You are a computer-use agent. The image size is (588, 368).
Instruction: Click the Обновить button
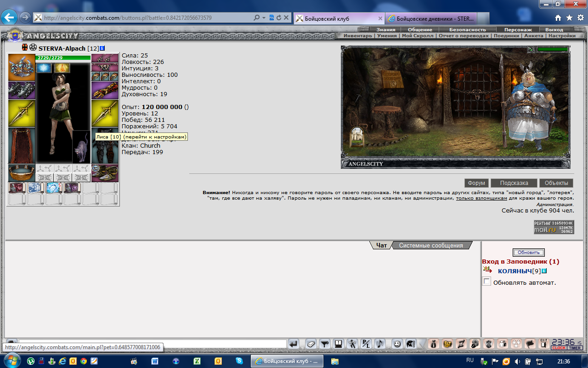coord(529,253)
